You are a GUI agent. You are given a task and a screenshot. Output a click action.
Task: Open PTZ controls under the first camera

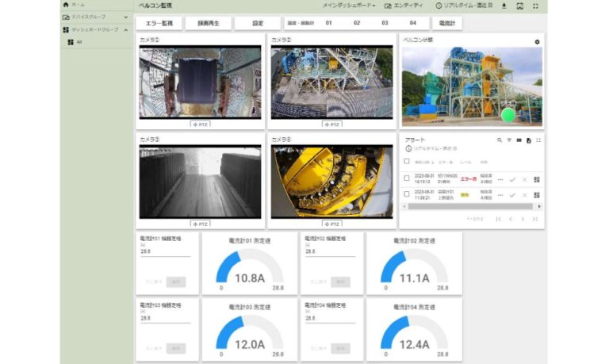tap(201, 125)
